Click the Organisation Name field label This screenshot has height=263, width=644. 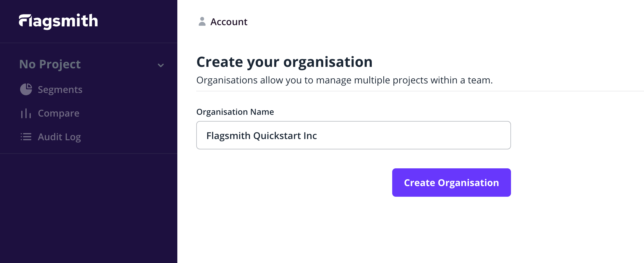tap(235, 112)
